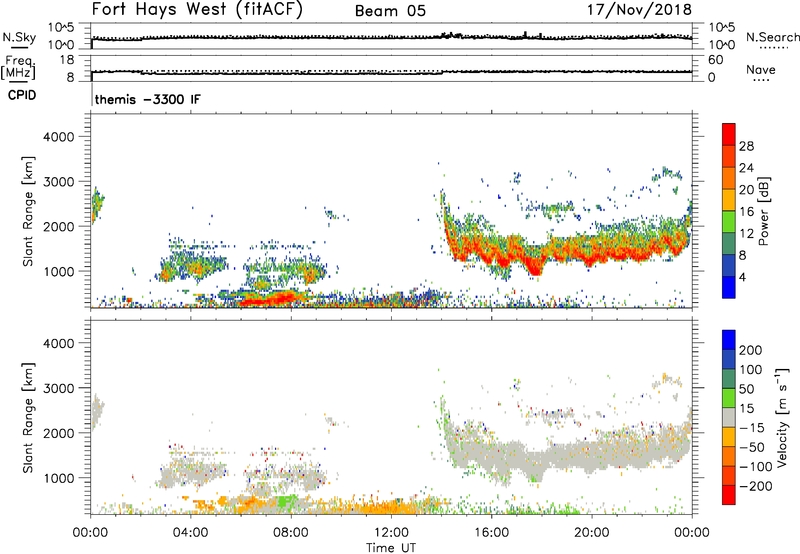The width and height of the screenshot is (800, 554).
Task: Click the '60' Nave axis tick
Action: pyautogui.click(x=715, y=60)
